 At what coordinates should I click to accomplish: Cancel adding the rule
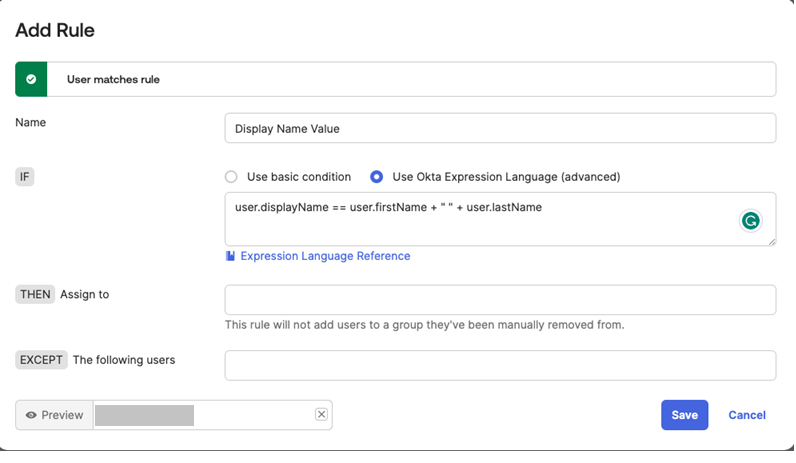(x=747, y=415)
